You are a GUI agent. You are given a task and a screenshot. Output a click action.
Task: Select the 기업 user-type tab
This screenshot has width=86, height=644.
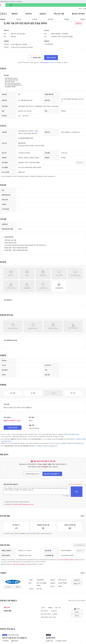[11, 5]
